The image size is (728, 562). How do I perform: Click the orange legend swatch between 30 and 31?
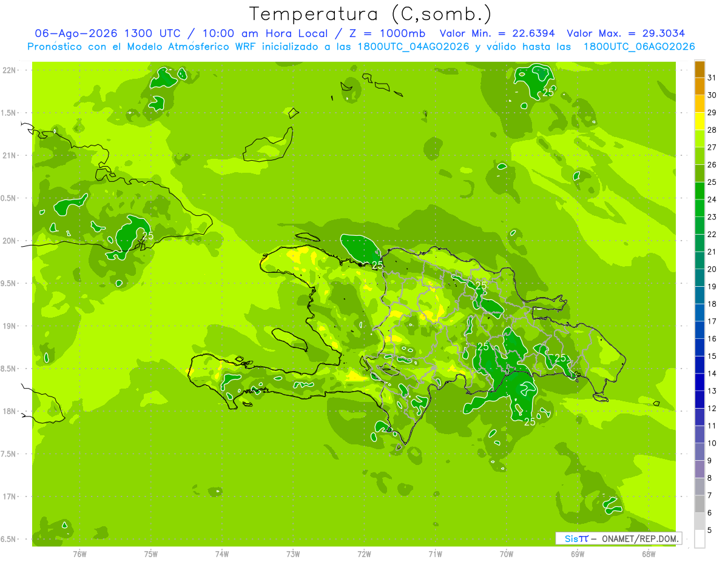click(x=699, y=87)
